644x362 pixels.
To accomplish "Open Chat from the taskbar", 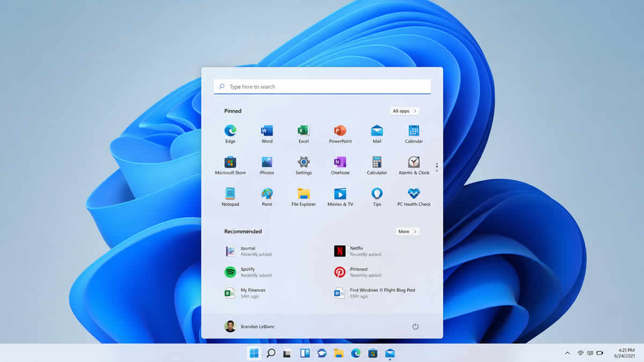I will pos(321,353).
